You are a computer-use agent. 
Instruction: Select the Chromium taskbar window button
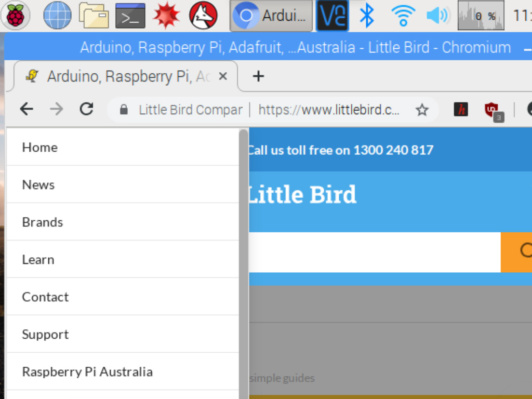pyautogui.click(x=271, y=16)
